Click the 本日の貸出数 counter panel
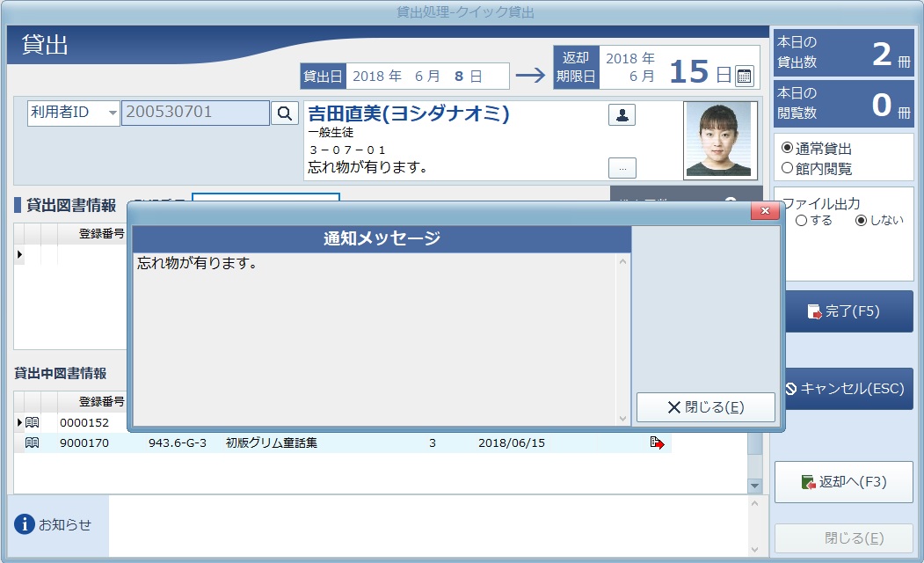 [844, 53]
